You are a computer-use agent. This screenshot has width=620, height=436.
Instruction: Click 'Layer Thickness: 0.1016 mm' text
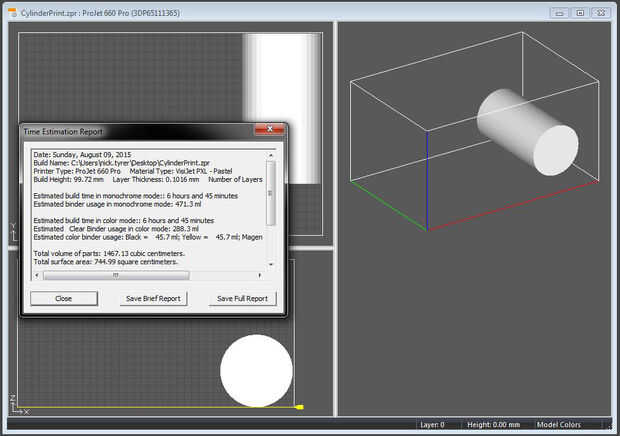coord(156,179)
